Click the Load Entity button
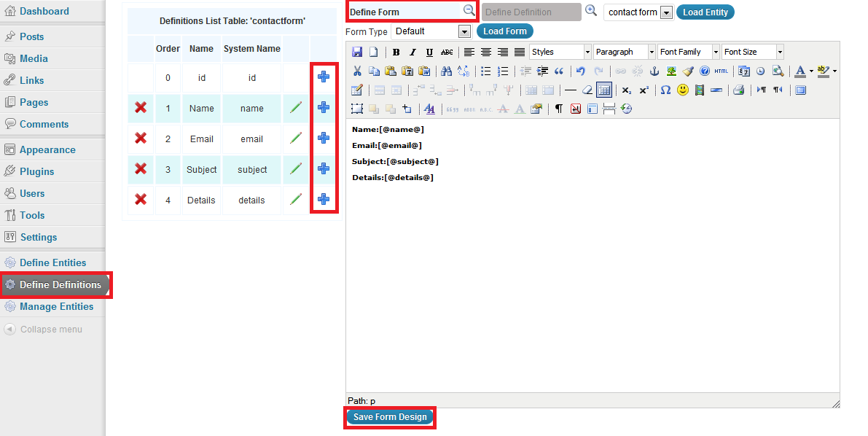868x436 pixels. [705, 12]
